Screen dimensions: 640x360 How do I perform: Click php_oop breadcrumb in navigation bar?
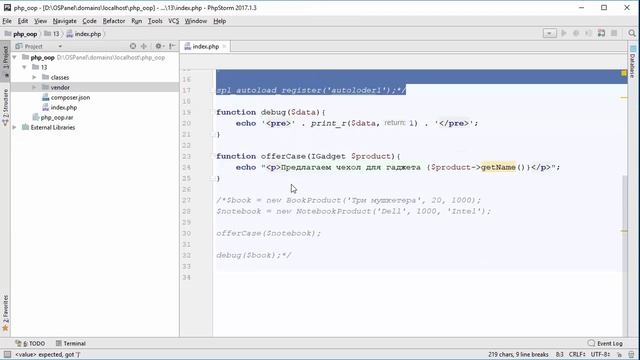(x=21, y=34)
